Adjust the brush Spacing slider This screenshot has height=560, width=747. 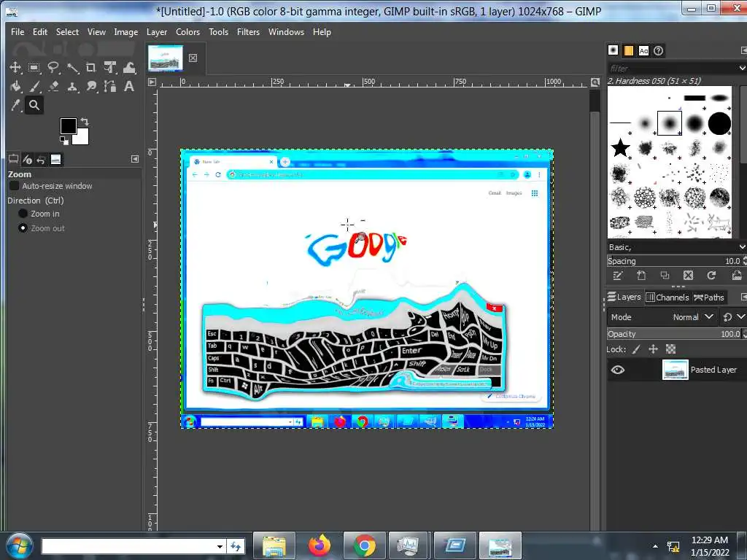(674, 261)
